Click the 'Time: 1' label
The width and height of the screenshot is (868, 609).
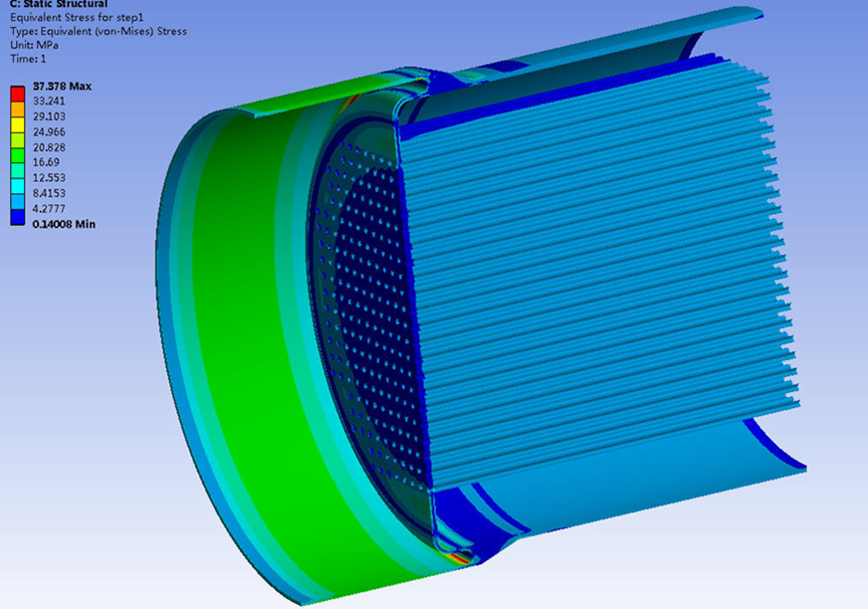28,59
